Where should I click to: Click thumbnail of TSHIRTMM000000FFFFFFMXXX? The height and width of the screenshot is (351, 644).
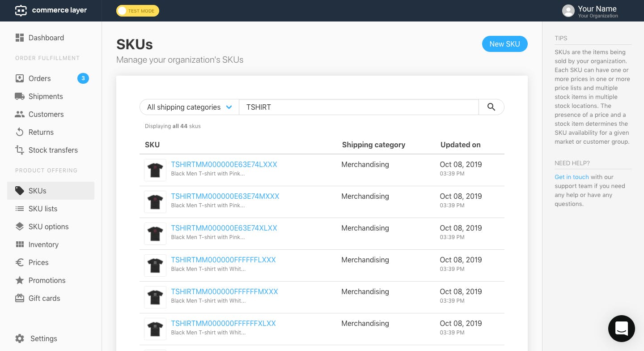(x=155, y=297)
